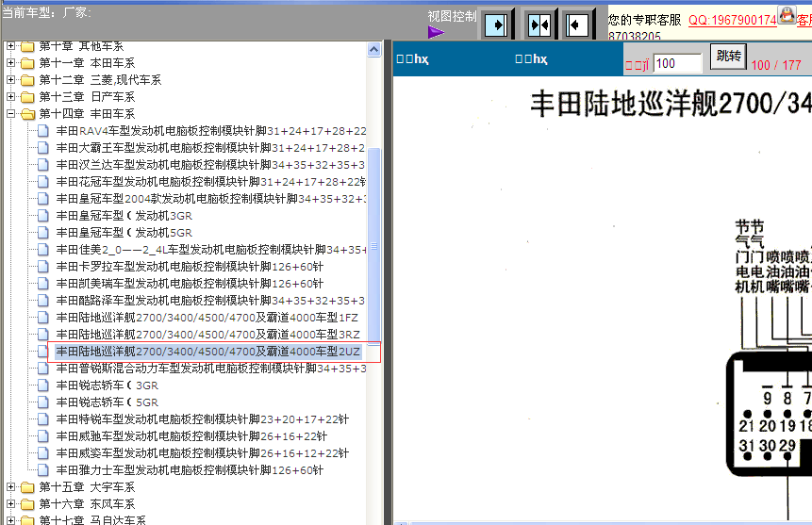
Task: Click the tree panel scroll-up arrow
Action: pyautogui.click(x=373, y=50)
